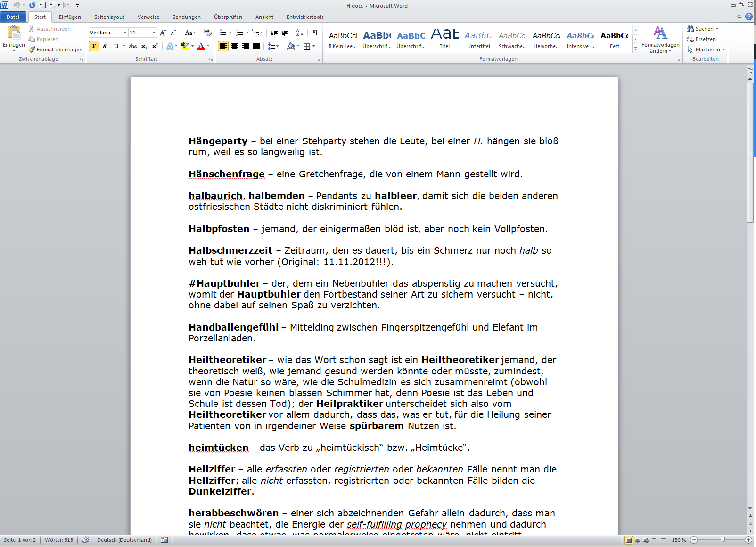Undo the last action in the quick access toolbar

tap(16, 5)
